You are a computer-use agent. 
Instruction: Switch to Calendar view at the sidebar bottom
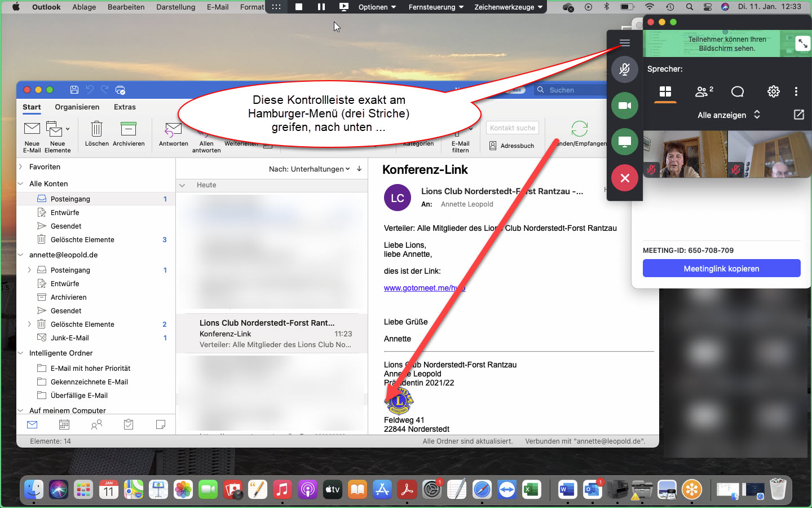[64, 424]
